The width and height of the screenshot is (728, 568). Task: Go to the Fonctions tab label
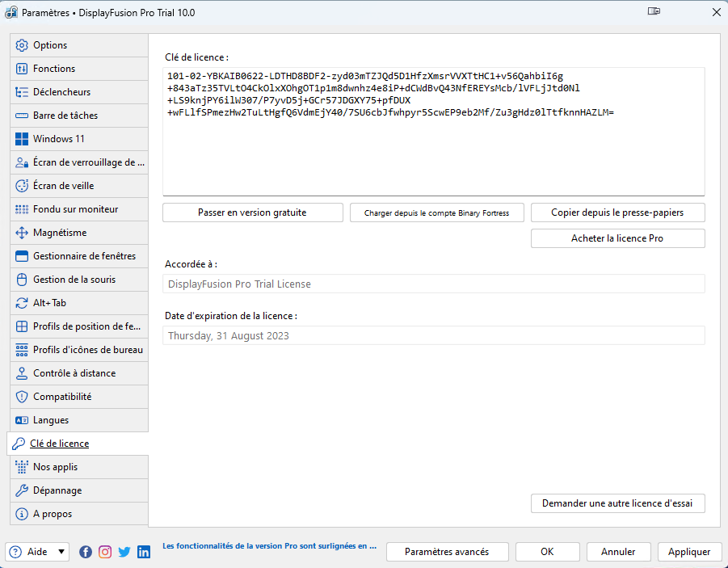coord(54,69)
